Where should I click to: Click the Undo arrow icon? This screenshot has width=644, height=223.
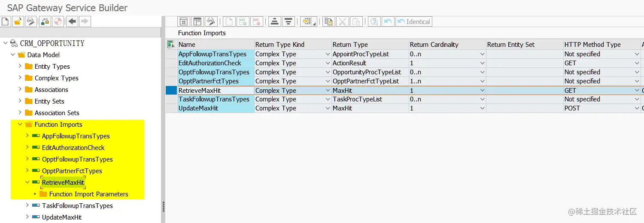point(388,21)
